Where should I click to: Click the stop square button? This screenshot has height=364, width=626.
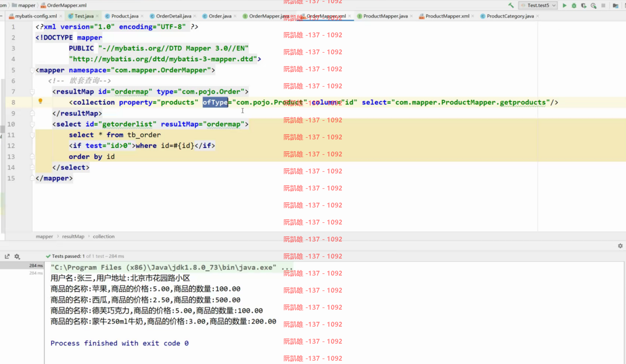pos(603,5)
